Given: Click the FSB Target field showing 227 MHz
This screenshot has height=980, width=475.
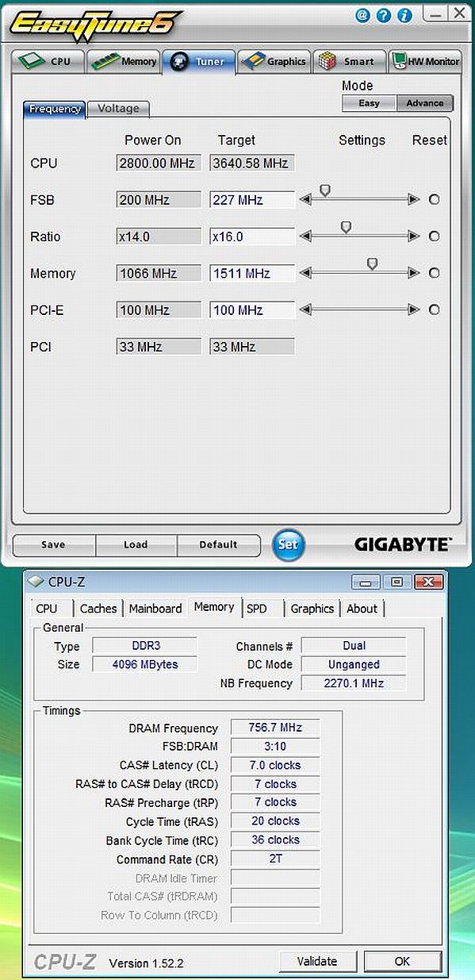Looking at the screenshot, I should pyautogui.click(x=252, y=200).
